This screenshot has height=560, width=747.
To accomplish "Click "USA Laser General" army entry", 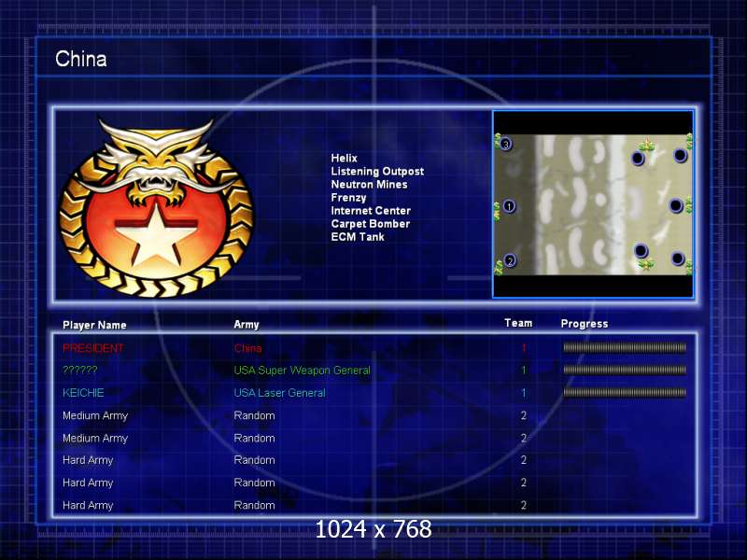I will click(279, 393).
